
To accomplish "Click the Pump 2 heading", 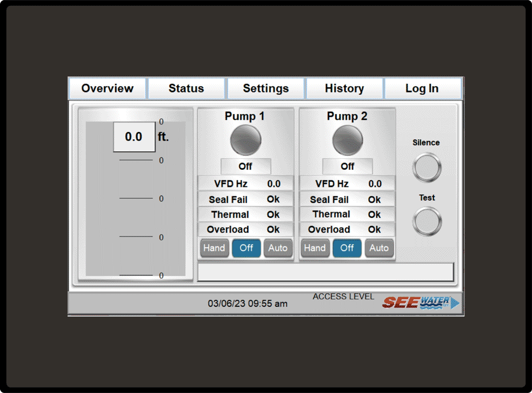I will click(x=347, y=116).
